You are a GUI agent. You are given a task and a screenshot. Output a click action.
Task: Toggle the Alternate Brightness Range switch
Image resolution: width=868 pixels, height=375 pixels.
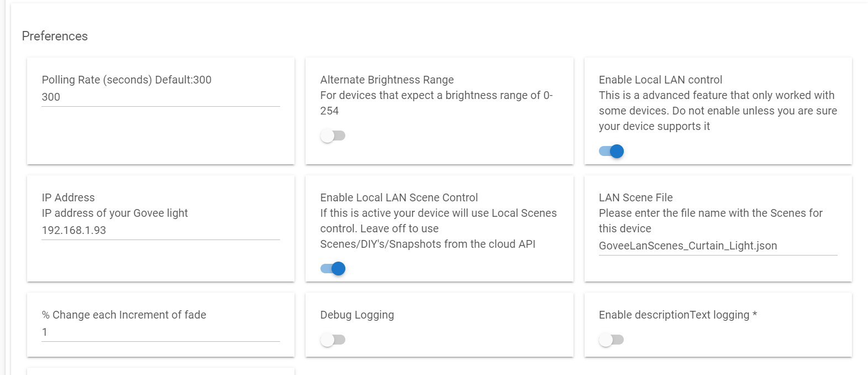pos(333,136)
